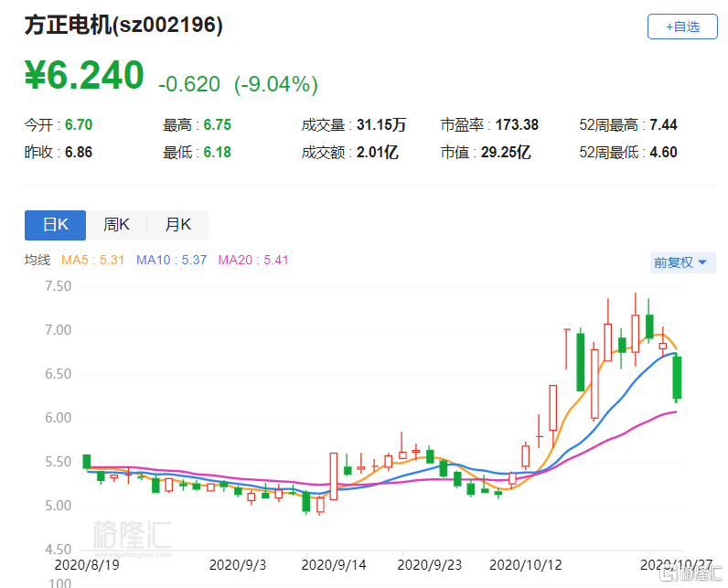Click the 52周最高 value 7.44
Image resolution: width=728 pixels, height=588 pixels.
coord(663,125)
